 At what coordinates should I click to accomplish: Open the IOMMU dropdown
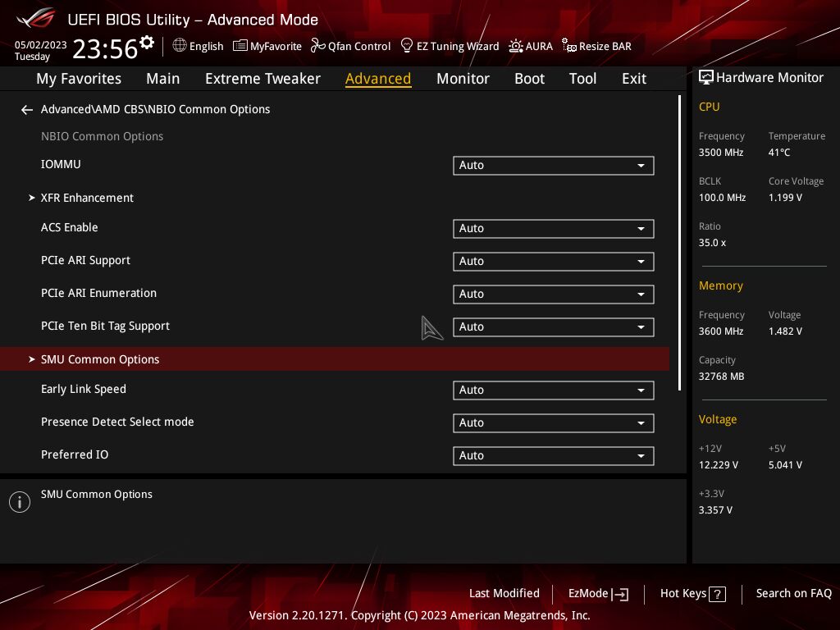pyautogui.click(x=554, y=166)
